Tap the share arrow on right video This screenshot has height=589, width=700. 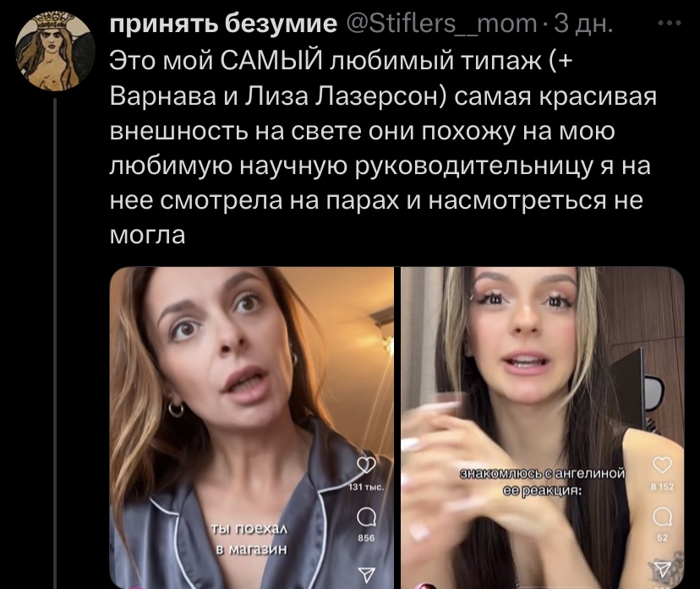[662, 569]
